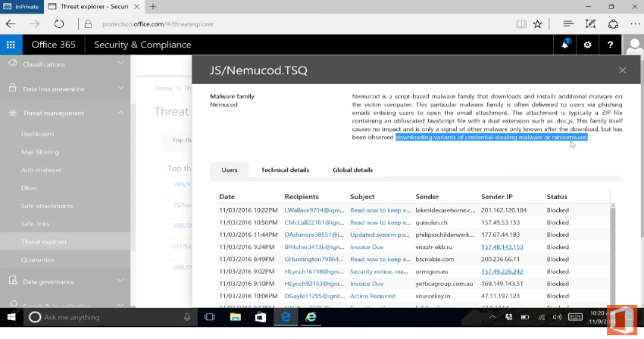The image size is (644, 339).
Task: Expand the Classifications section
Action: pyautogui.click(x=122, y=64)
